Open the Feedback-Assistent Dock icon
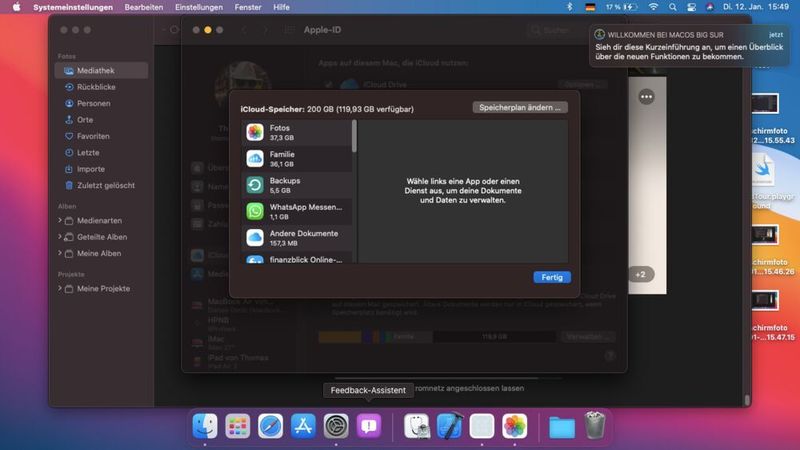Viewport: 800px width, 450px height. pos(369,426)
